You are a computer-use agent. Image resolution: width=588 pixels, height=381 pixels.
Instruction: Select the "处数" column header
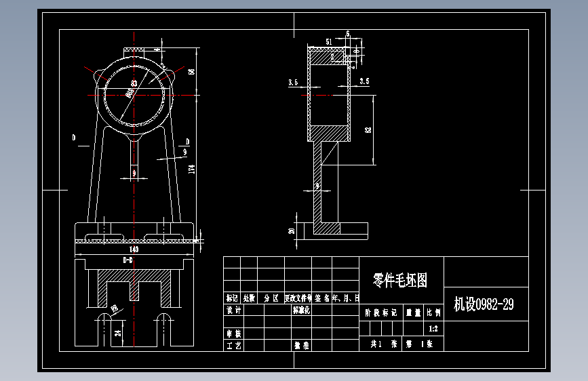pos(249,298)
